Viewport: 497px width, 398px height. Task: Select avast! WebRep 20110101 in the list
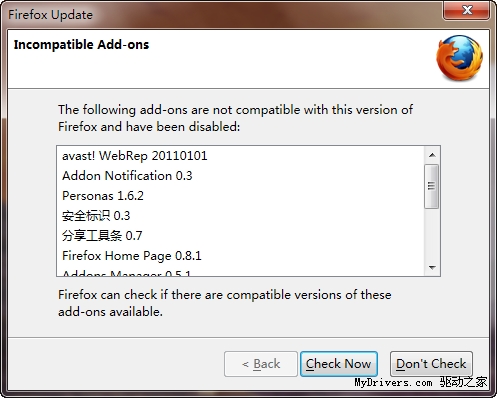click(240, 156)
